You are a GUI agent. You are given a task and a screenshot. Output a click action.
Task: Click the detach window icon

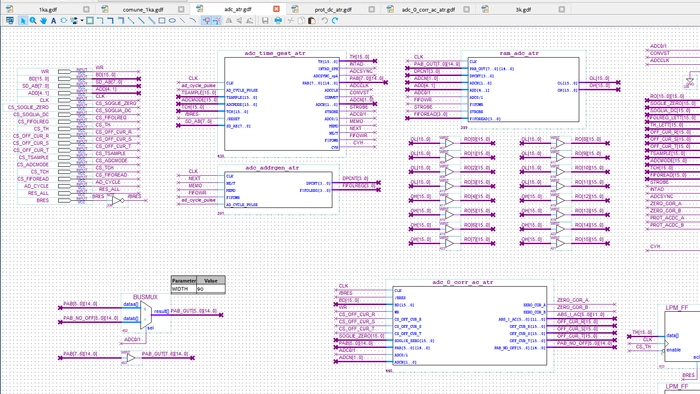point(9,21)
